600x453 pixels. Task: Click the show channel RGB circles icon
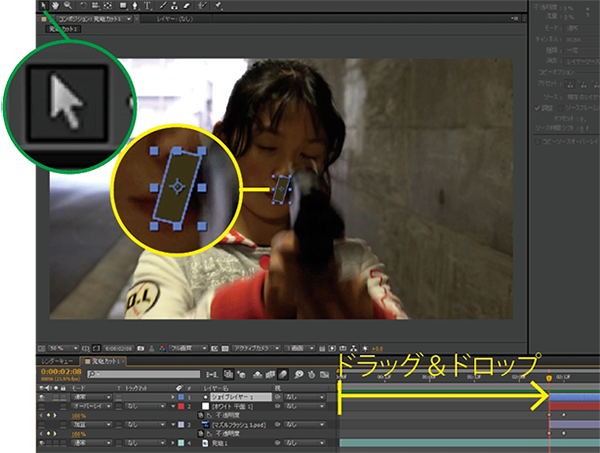tap(162, 349)
